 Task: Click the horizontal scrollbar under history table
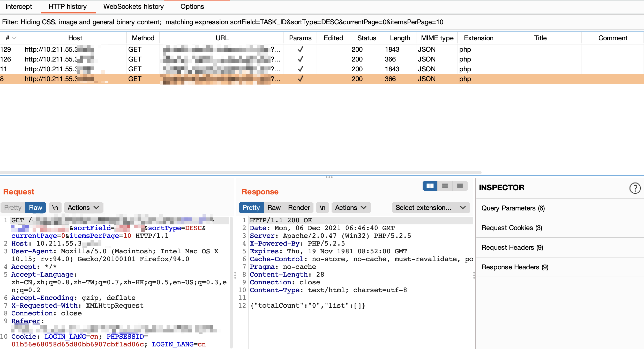click(x=241, y=172)
